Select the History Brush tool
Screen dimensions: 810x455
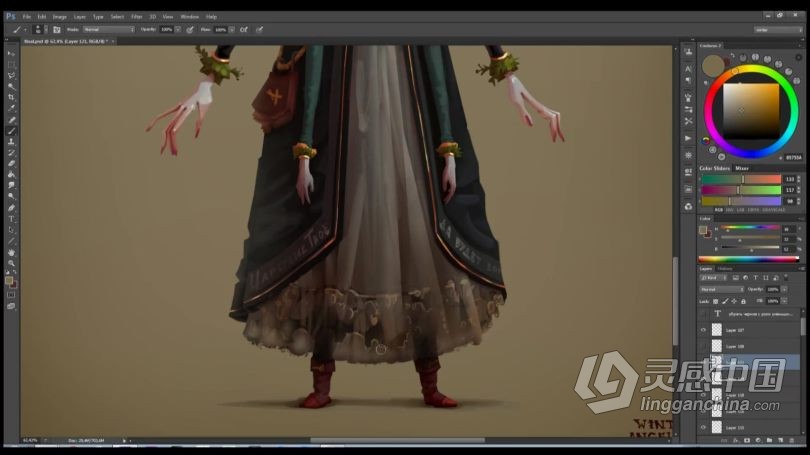coord(11,153)
